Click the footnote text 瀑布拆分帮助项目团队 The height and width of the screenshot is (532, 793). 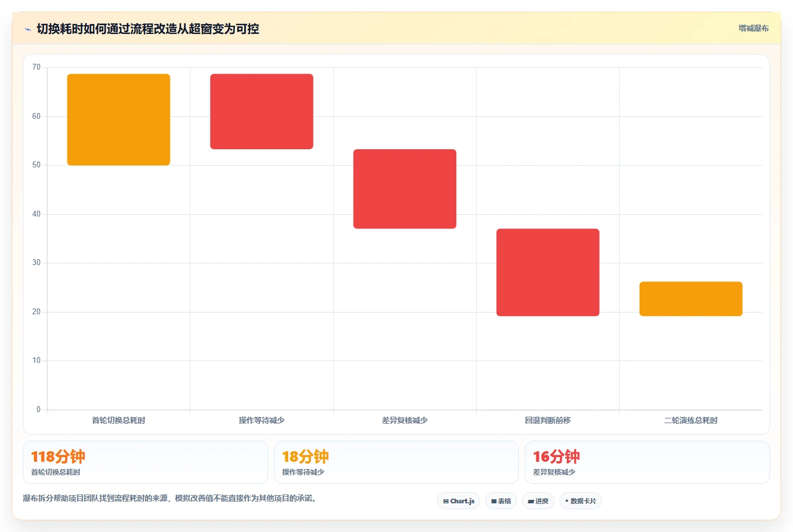pyautogui.click(x=169, y=499)
